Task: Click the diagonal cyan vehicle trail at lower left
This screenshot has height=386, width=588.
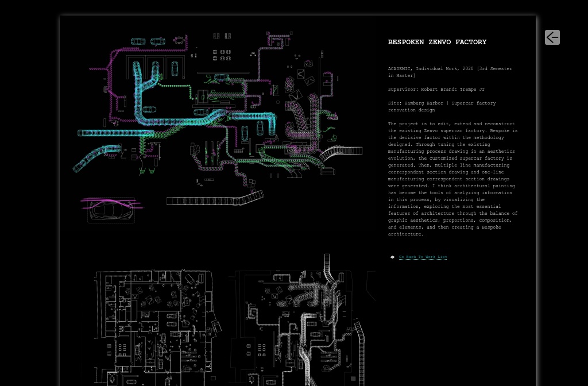Action: pyautogui.click(x=96, y=158)
